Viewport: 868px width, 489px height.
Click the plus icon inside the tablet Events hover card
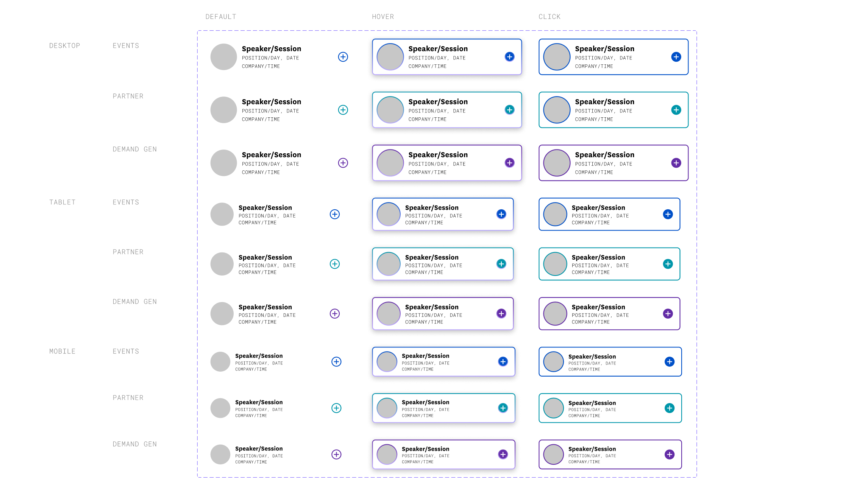(x=501, y=214)
